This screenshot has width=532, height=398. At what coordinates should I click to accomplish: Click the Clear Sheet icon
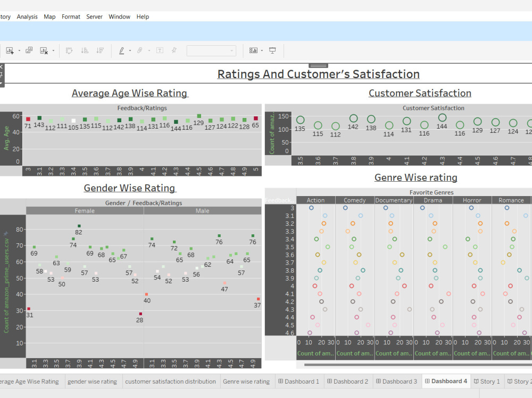44,50
